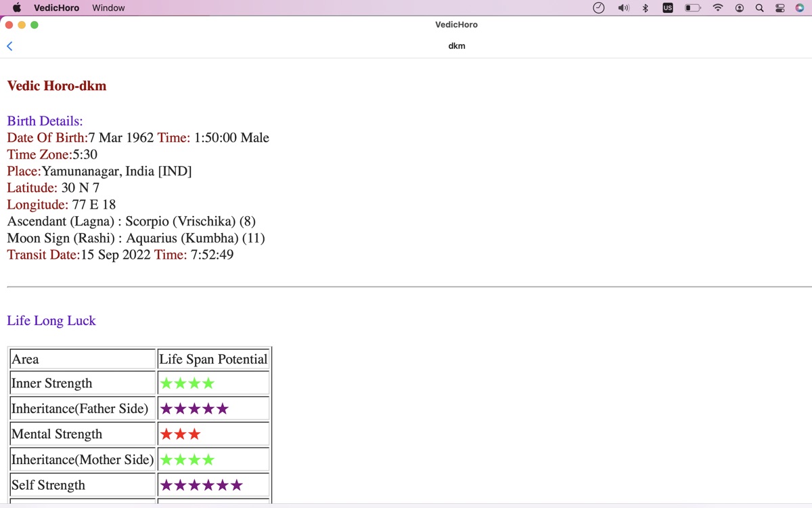
Task: Select the Inheritance(Father Side) table cell
Action: [80, 408]
